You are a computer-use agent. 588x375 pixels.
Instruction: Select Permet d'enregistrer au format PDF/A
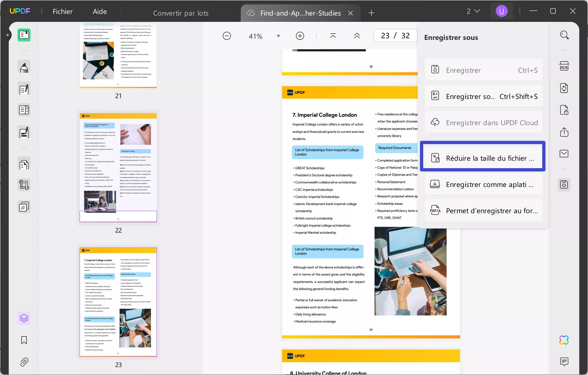pyautogui.click(x=483, y=210)
